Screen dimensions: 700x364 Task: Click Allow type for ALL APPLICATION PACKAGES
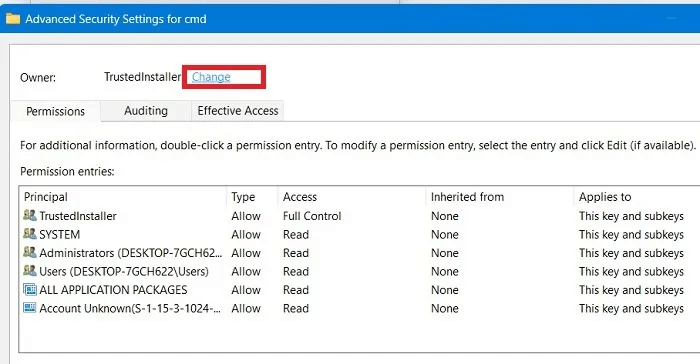tap(246, 290)
